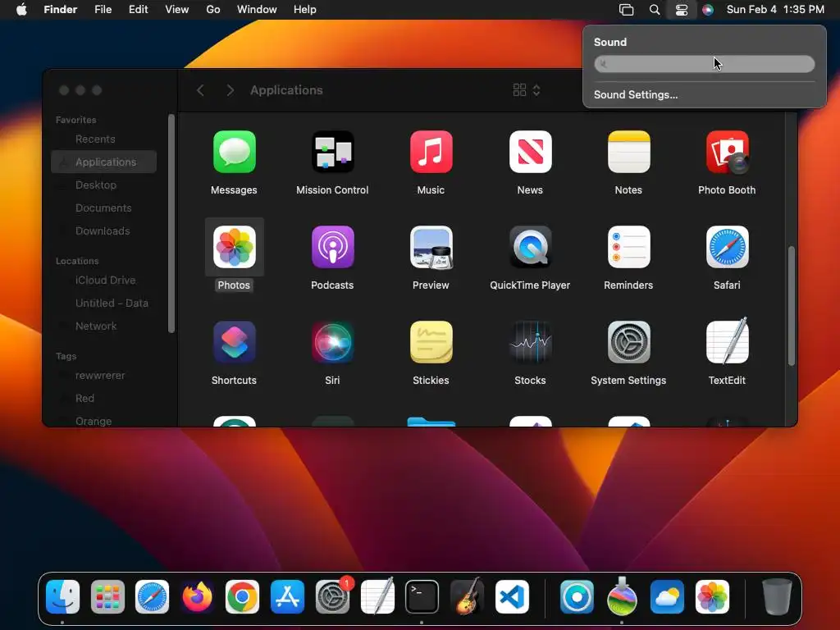
Task: Select the Safari icon in Applications folder
Action: [728, 247]
